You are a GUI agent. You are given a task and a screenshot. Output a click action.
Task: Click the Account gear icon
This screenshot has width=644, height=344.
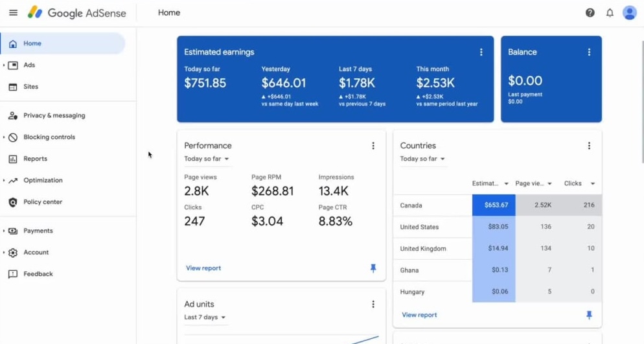[13, 253]
